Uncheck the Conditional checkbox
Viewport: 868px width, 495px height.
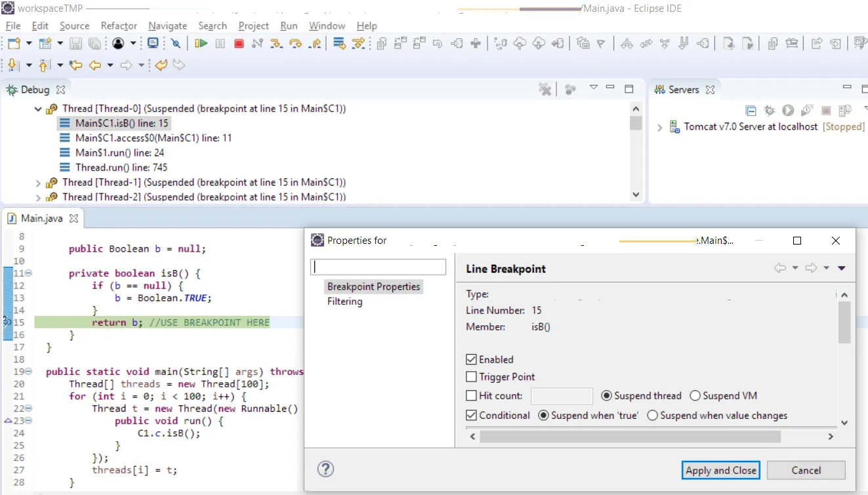click(x=471, y=415)
